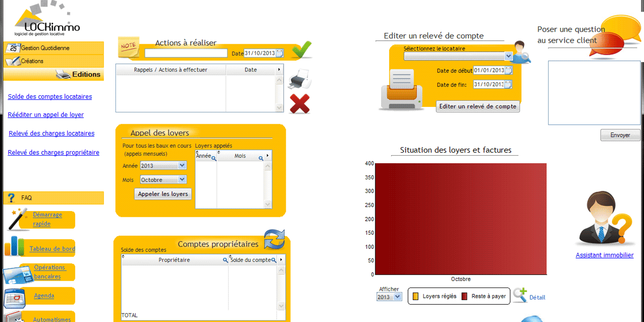644x322 pixels.
Task: Click search icon in Mois column header
Action: coord(261,158)
